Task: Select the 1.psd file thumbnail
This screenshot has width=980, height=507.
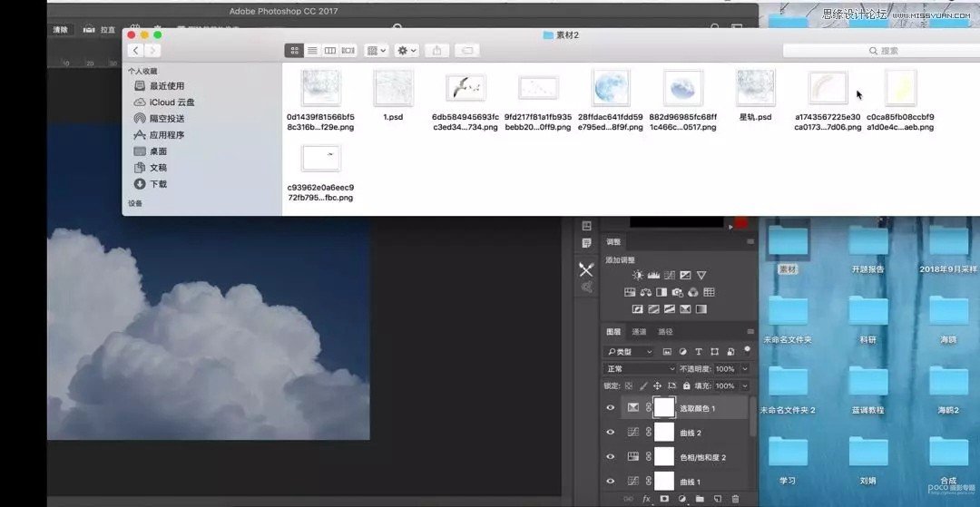Action: point(393,87)
